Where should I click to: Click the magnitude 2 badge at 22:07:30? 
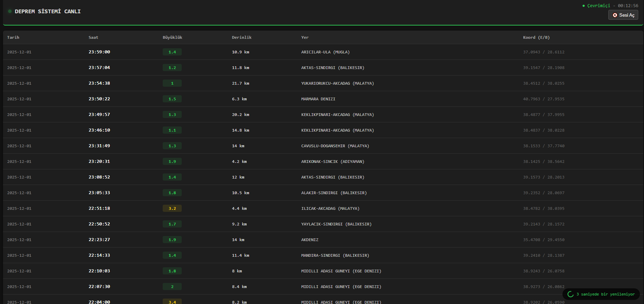pos(172,287)
